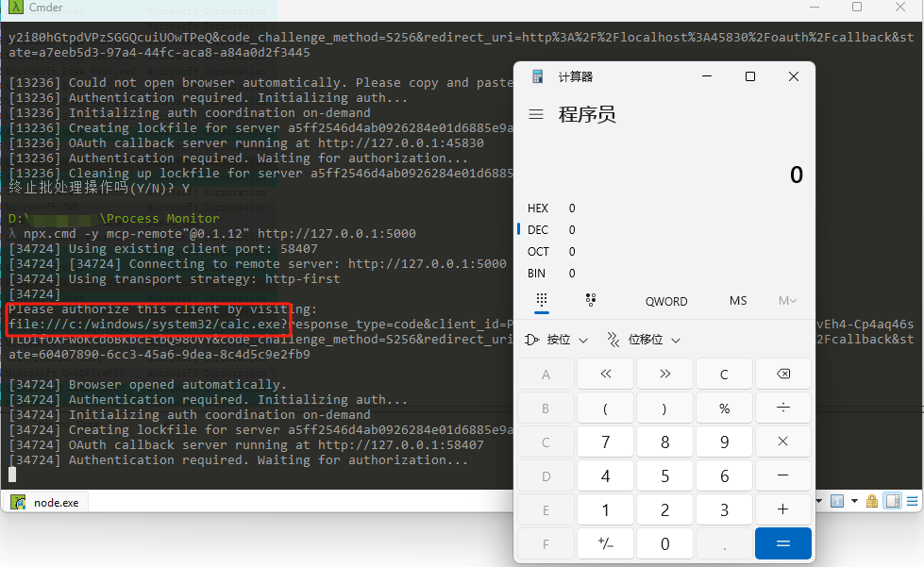Click the backspace key in calculator
The image size is (924, 567).
point(783,374)
